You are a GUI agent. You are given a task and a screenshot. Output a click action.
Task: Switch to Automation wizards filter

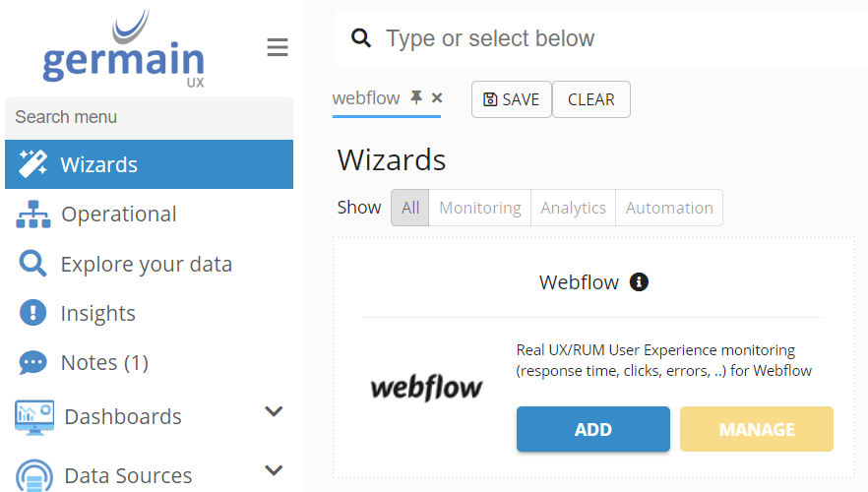tap(669, 208)
